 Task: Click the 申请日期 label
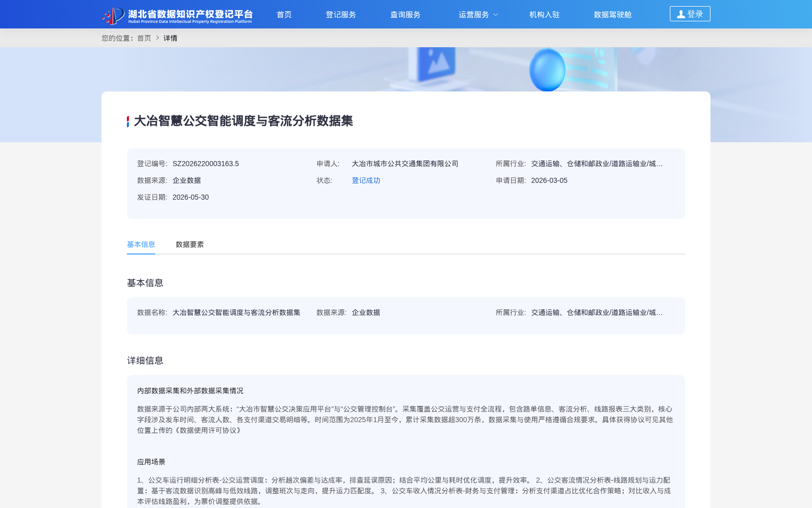511,180
